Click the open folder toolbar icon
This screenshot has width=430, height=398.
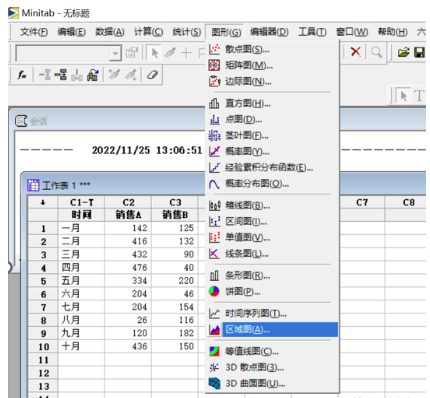403,52
